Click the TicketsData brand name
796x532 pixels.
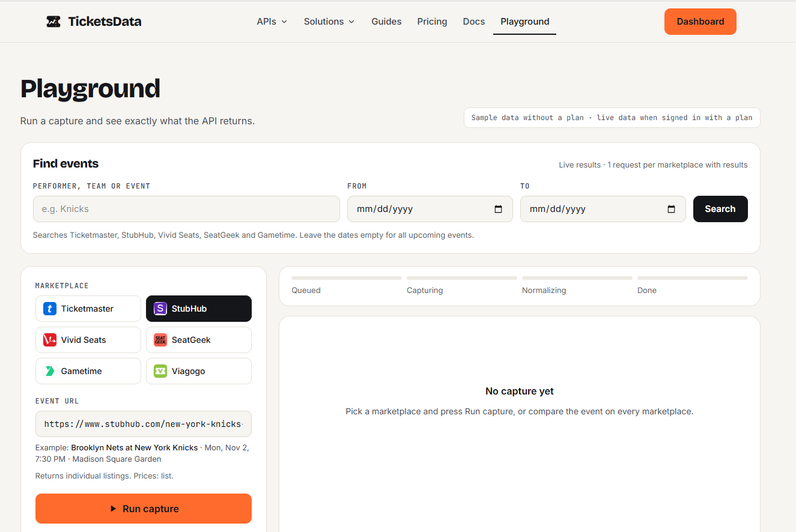pyautogui.click(x=105, y=22)
